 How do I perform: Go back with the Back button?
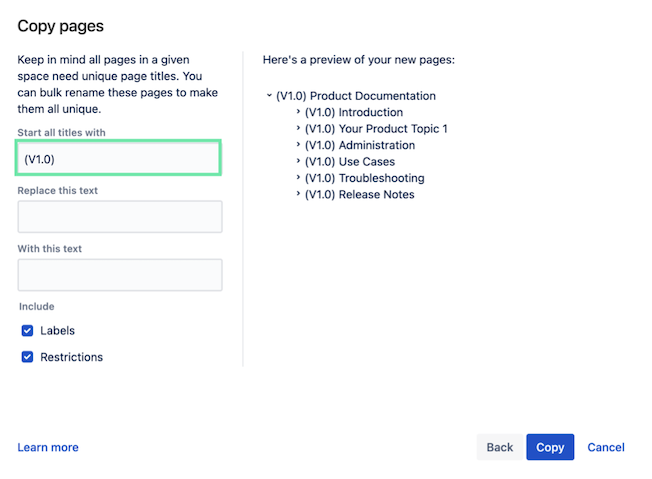coord(499,447)
